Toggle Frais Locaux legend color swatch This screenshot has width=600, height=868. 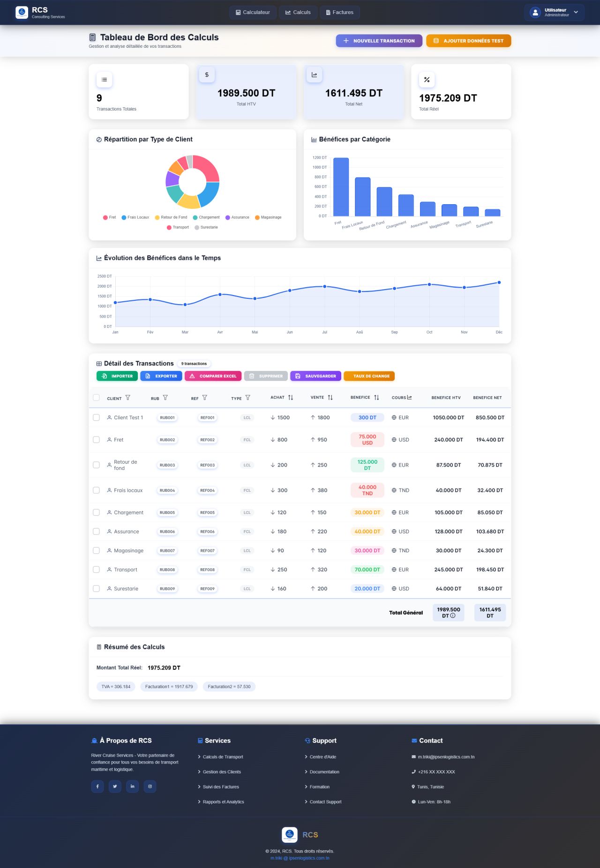(x=124, y=217)
